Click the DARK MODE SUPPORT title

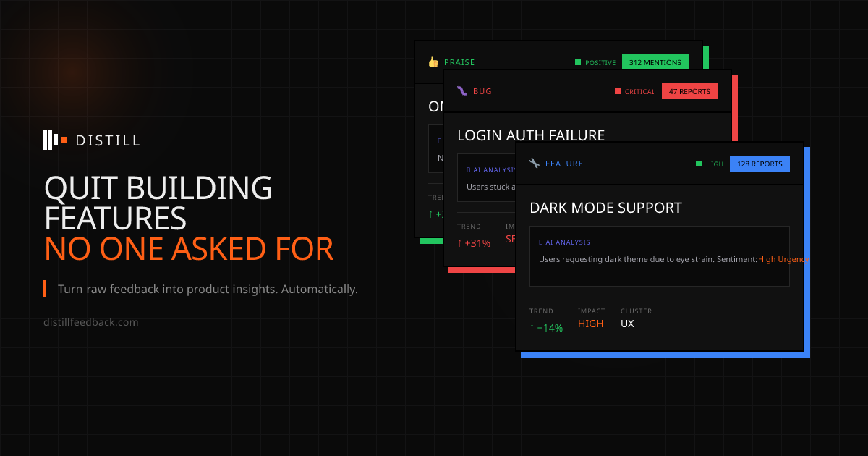tap(605, 208)
